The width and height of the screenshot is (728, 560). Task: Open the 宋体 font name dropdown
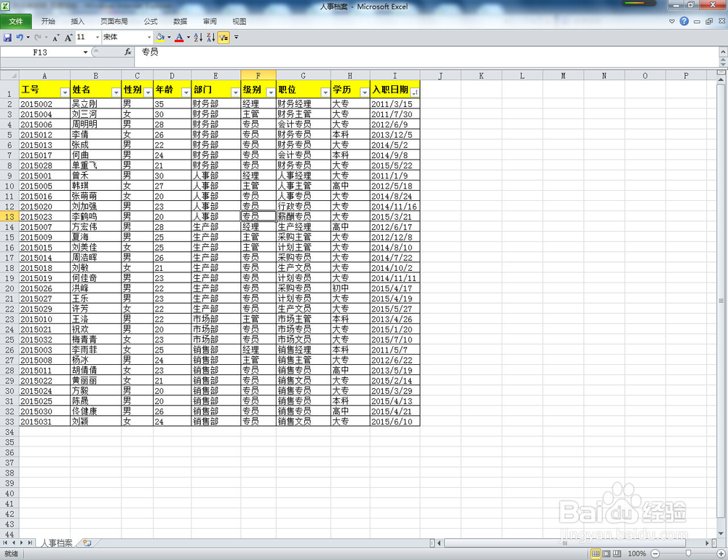pyautogui.click(x=149, y=37)
